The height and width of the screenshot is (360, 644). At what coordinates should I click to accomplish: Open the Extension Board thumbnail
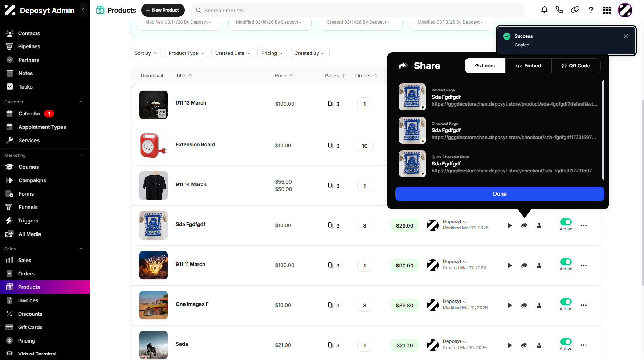pos(154,146)
